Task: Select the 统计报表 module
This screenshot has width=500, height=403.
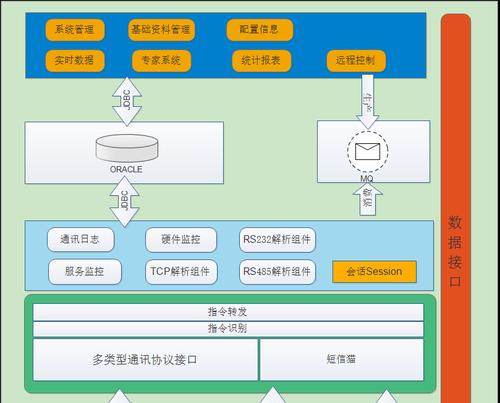Action: pyautogui.click(x=261, y=61)
